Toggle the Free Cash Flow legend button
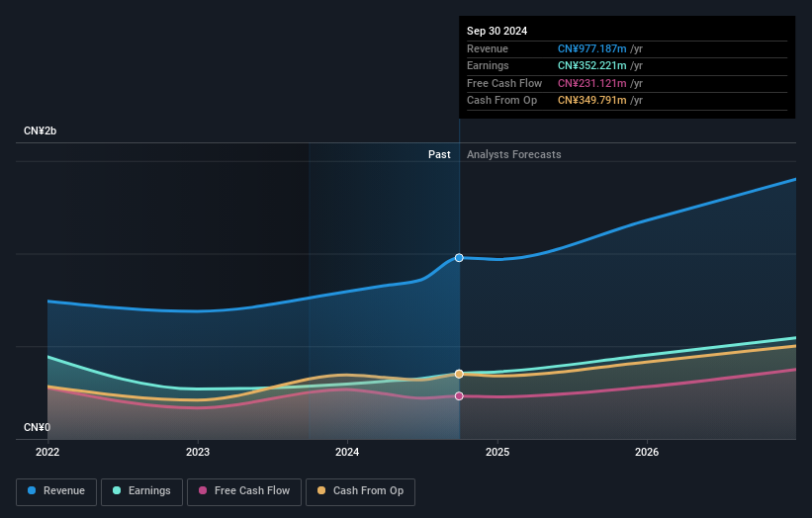Viewport: 812px width, 518px height. pos(244,491)
